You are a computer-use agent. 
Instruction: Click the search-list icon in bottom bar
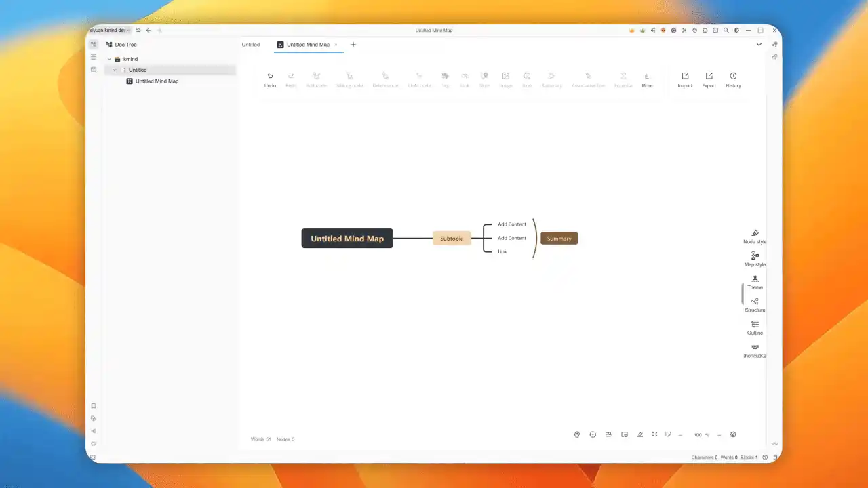(609, 434)
